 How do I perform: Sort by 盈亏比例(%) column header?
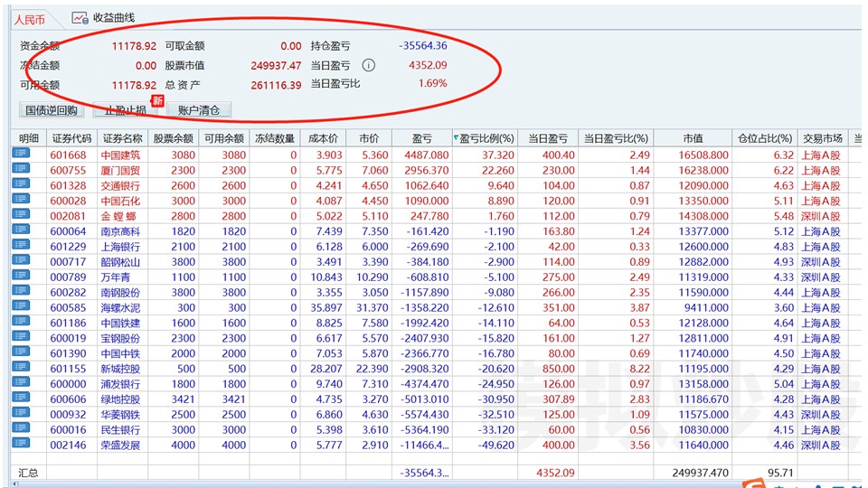click(485, 138)
